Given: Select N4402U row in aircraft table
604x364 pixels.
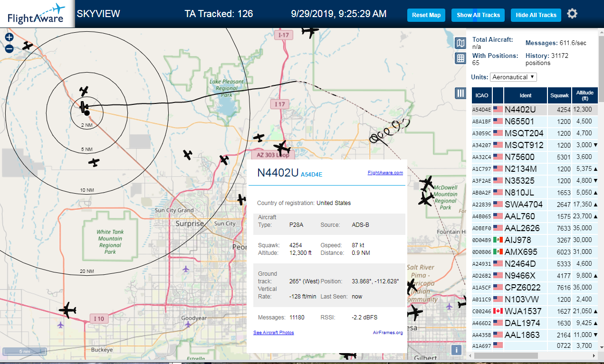Looking at the screenshot, I should tap(535, 110).
